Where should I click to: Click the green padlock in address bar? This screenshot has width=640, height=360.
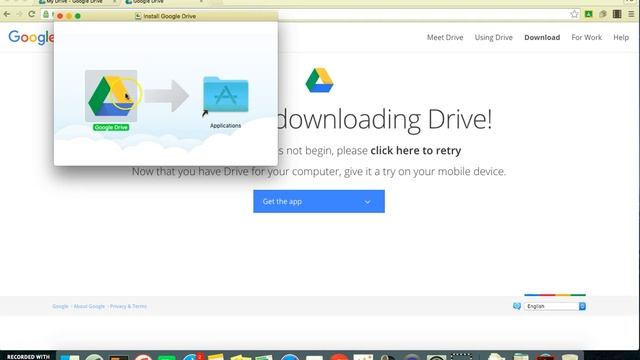[x=46, y=14]
